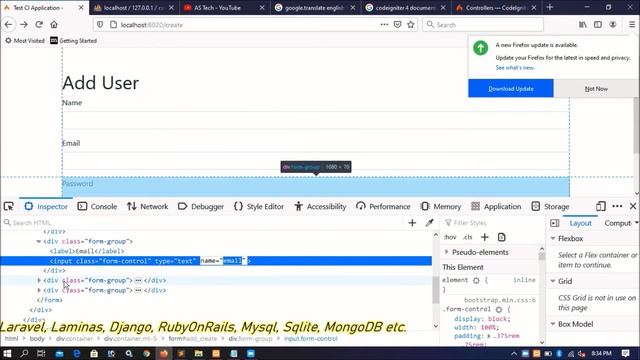Toggle .cls class panel
640x360 pixels.
(x=468, y=237)
